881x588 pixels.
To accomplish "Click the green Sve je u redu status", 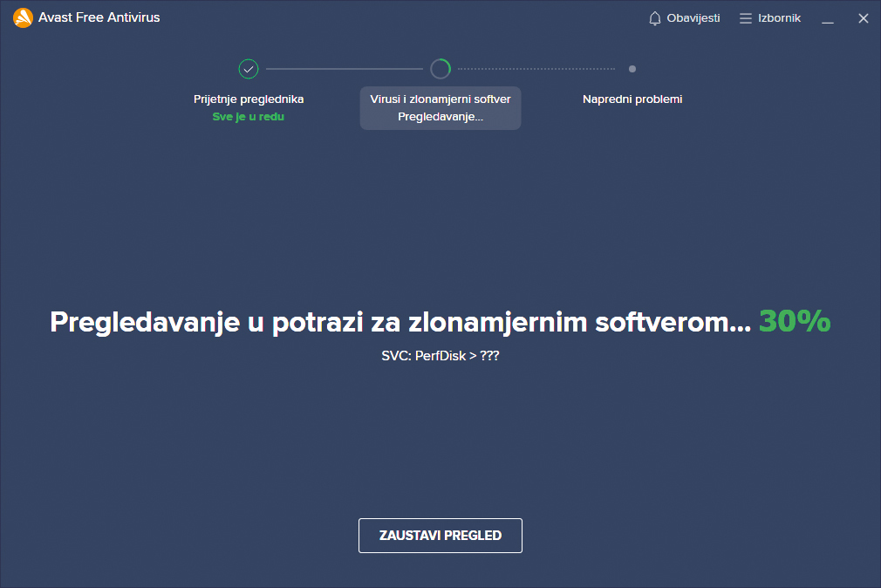I will tap(249, 117).
